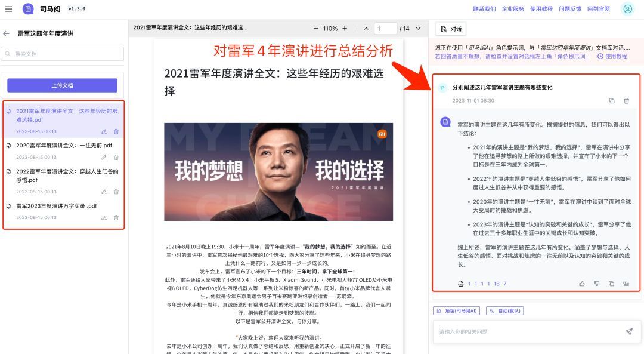Click the 雷军这四年年度演讲 library title
Viewport: 644px width, 354px height.
45,33
